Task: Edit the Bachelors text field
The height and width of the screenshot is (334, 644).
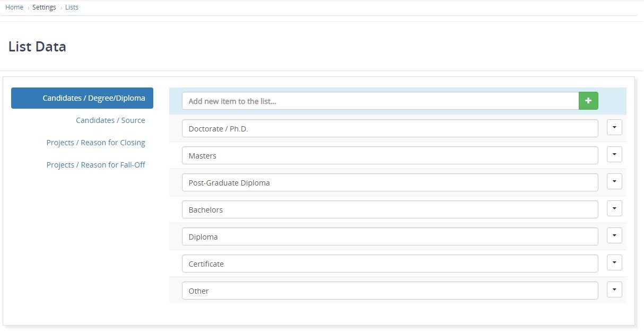Action: coord(390,209)
